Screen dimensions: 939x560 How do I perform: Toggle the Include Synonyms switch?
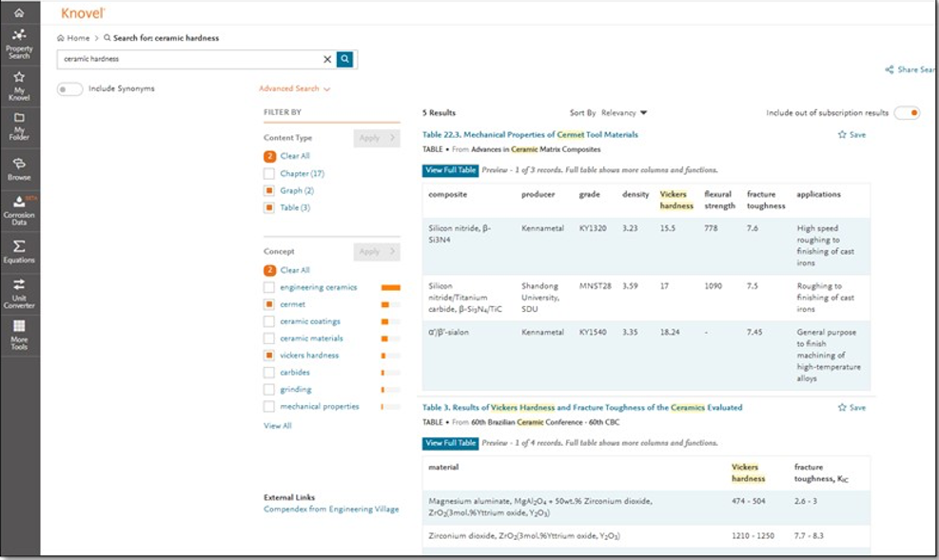pos(69,89)
